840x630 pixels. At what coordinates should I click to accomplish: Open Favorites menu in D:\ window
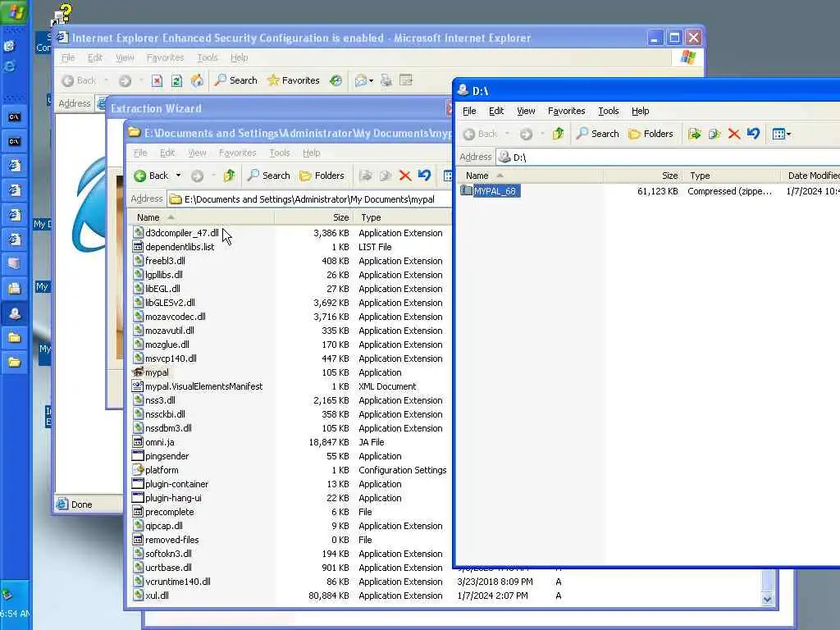click(566, 111)
